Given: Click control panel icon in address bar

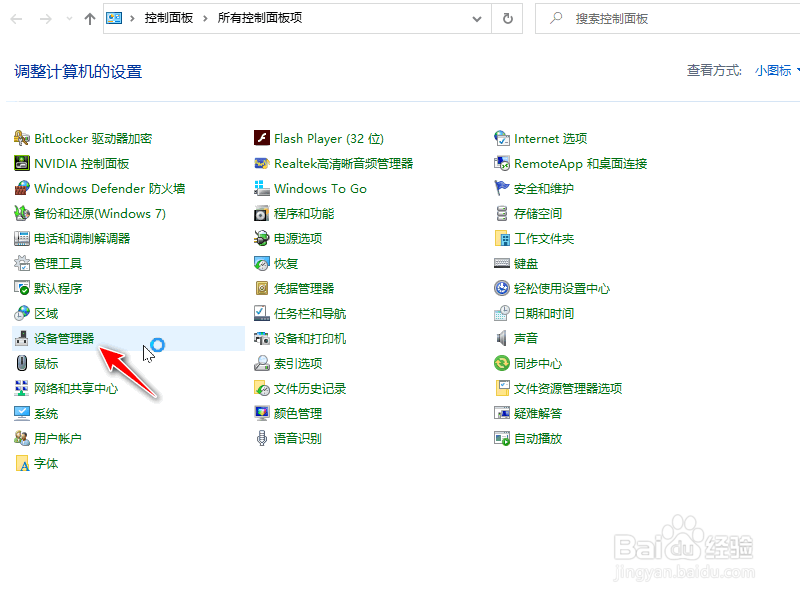Looking at the screenshot, I should [x=114, y=18].
